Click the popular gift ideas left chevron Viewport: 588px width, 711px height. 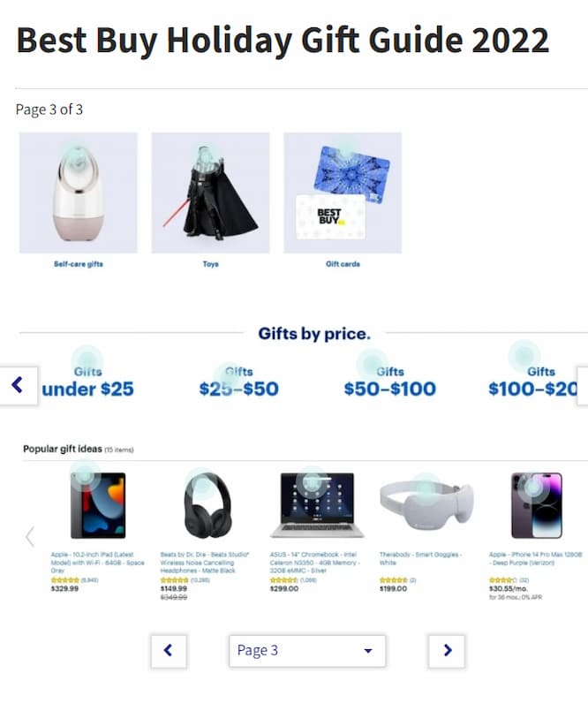(30, 536)
